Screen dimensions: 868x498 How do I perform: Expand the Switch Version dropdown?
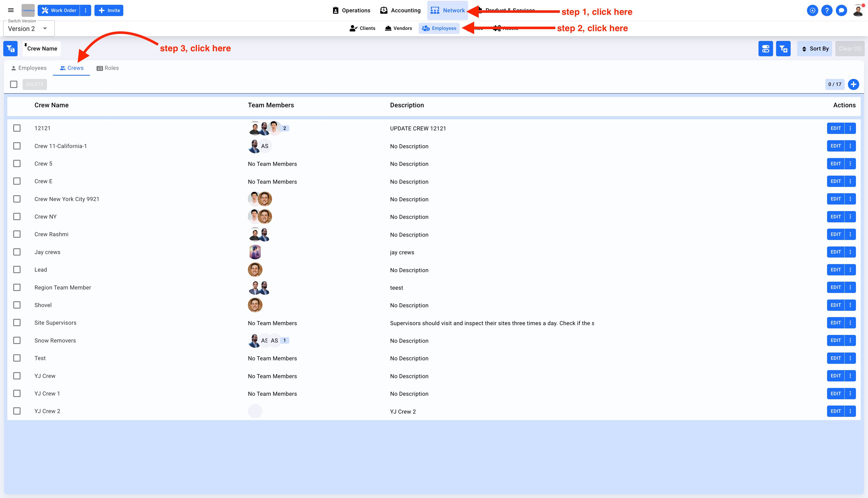point(29,29)
